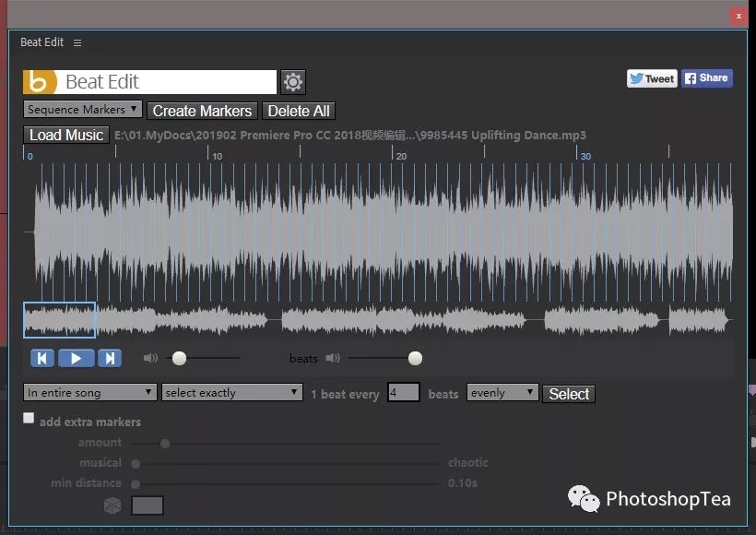
Task: Click the loaded mp3 file path text
Action: [x=350, y=135]
